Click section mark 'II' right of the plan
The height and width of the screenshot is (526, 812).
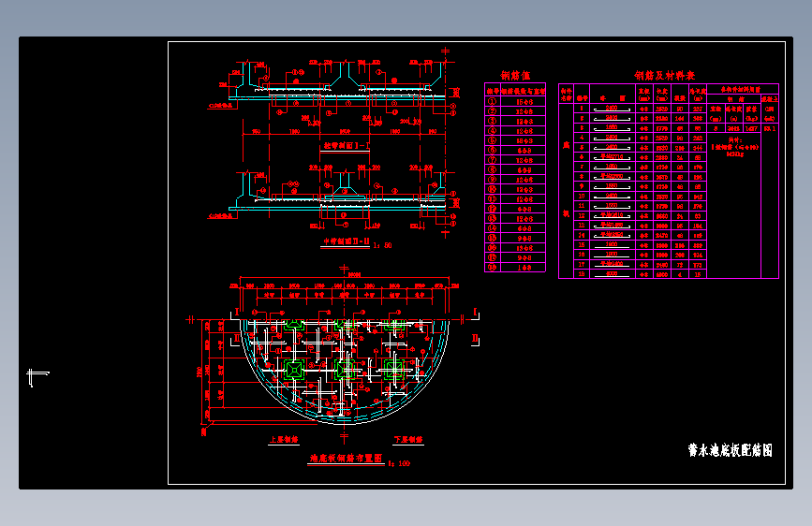(475, 339)
